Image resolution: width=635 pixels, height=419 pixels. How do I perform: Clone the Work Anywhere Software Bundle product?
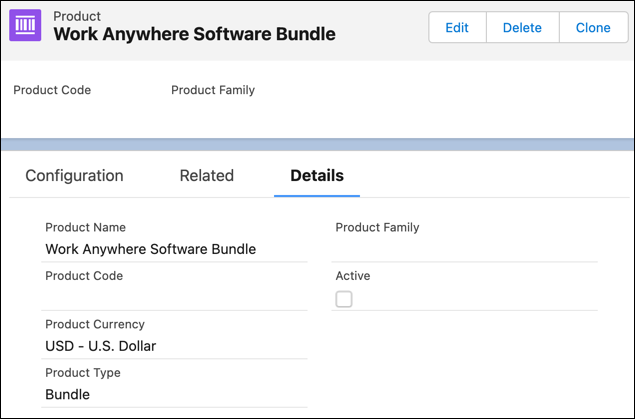pyautogui.click(x=593, y=28)
